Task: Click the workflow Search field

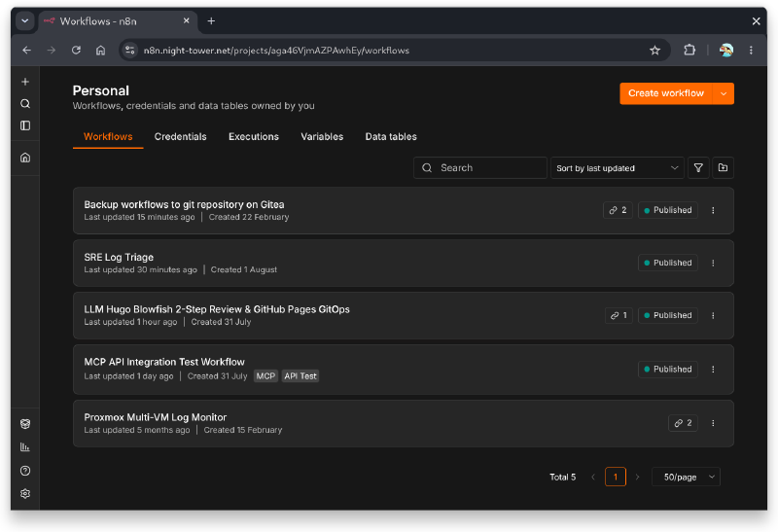Action: pos(480,167)
